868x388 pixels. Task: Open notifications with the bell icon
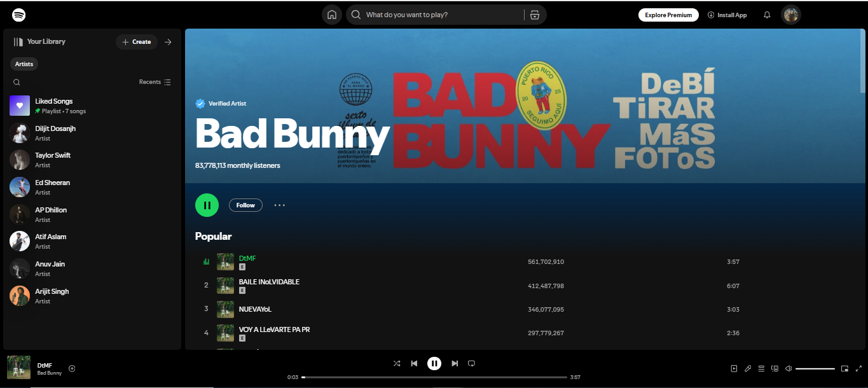767,14
